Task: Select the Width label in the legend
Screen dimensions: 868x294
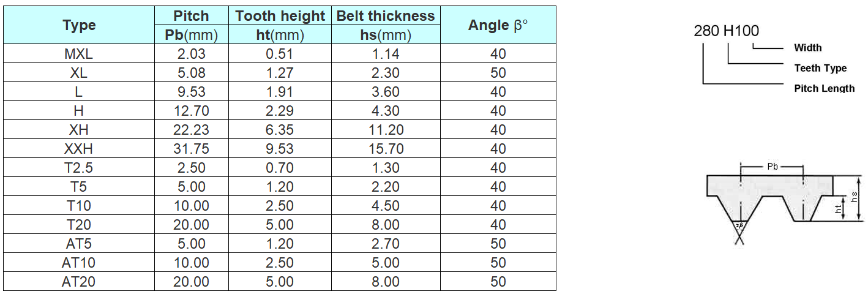Action: 807,48
